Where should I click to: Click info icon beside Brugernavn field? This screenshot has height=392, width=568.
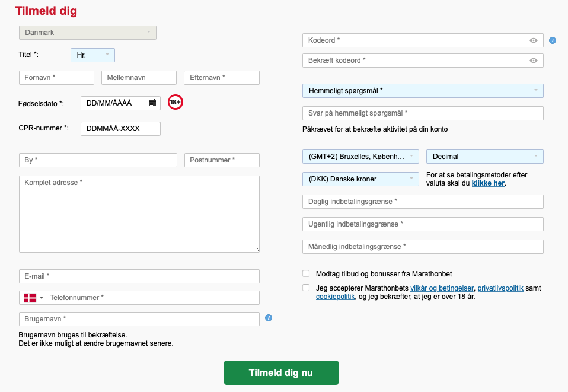point(269,318)
